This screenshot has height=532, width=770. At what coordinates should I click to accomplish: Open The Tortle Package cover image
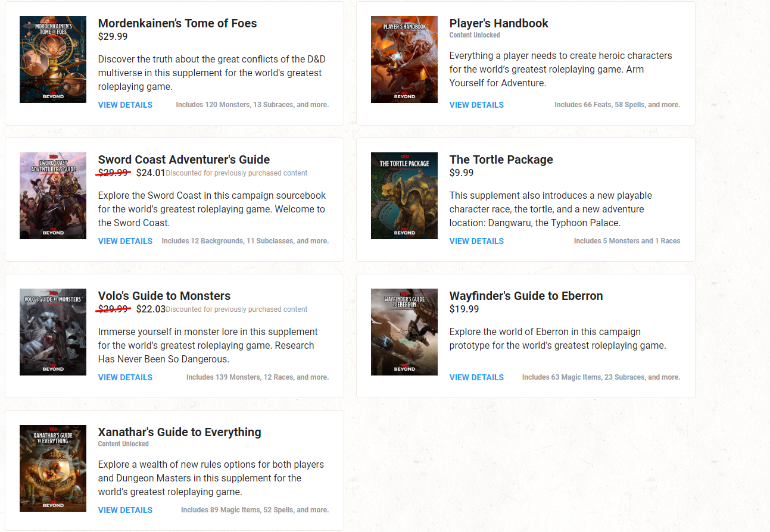[x=404, y=196]
